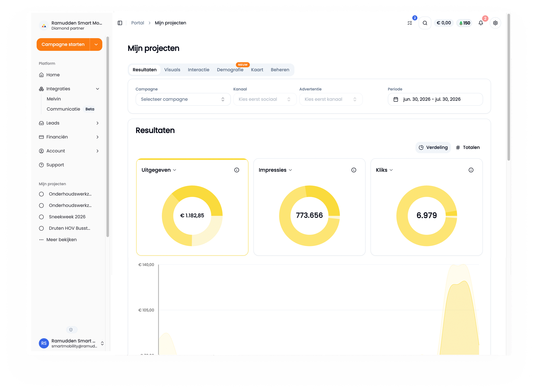Click the sidebar vertical scrollbar

pos(108,137)
